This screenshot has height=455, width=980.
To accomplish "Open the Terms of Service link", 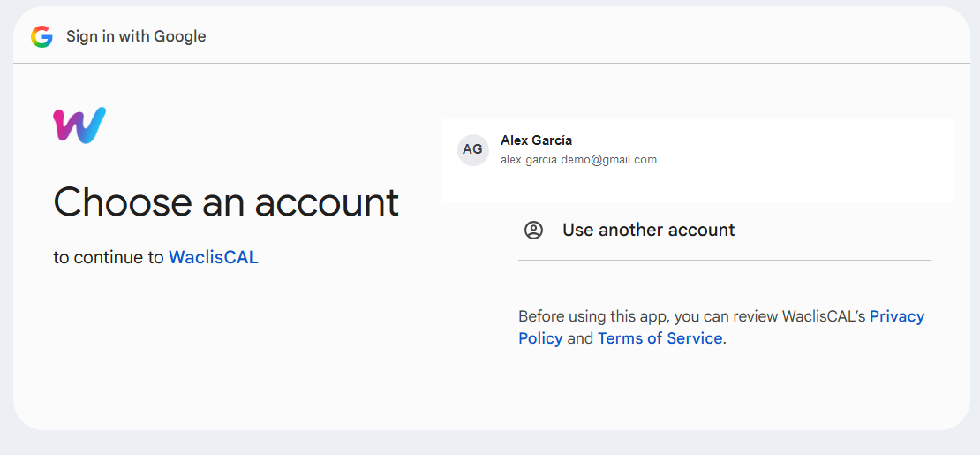I will coord(660,338).
